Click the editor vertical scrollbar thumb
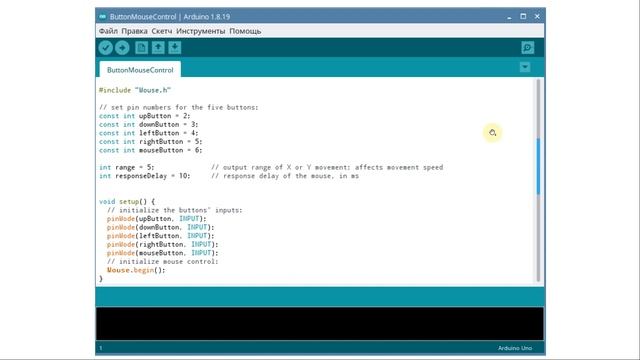The height and width of the screenshot is (360, 640). click(538, 167)
